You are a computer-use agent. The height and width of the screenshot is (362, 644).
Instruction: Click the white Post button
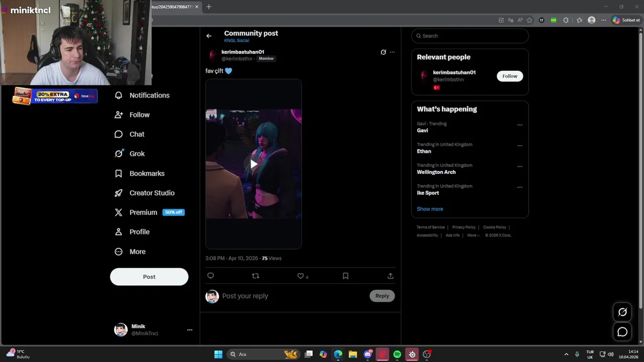[x=149, y=277]
